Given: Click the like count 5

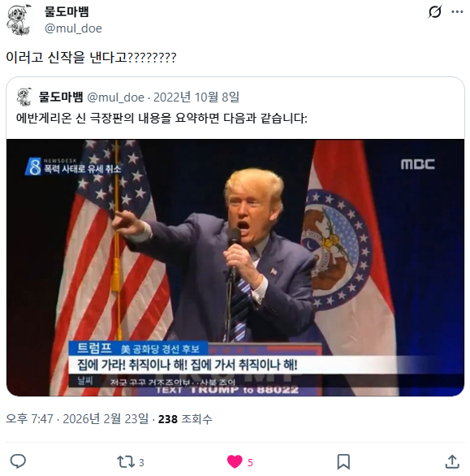Looking at the screenshot, I should coord(250,463).
